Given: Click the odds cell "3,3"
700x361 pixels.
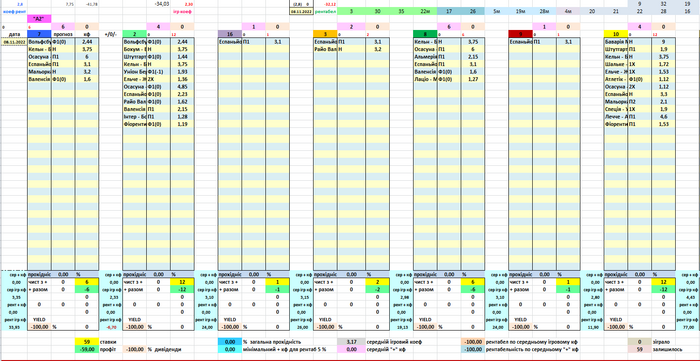Looking at the screenshot, I should (663, 94).
